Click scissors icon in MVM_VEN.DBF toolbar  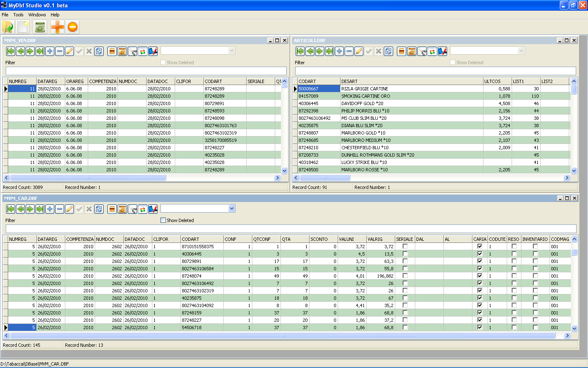[133, 51]
